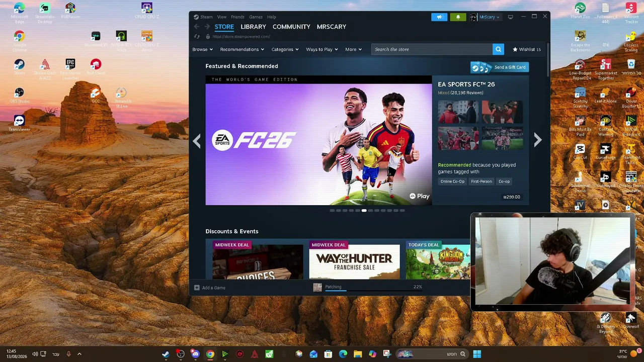Image resolution: width=644 pixels, height=362 pixels.
Task: Open the Way of the Hunter Franchise Sale card
Action: tap(355, 260)
